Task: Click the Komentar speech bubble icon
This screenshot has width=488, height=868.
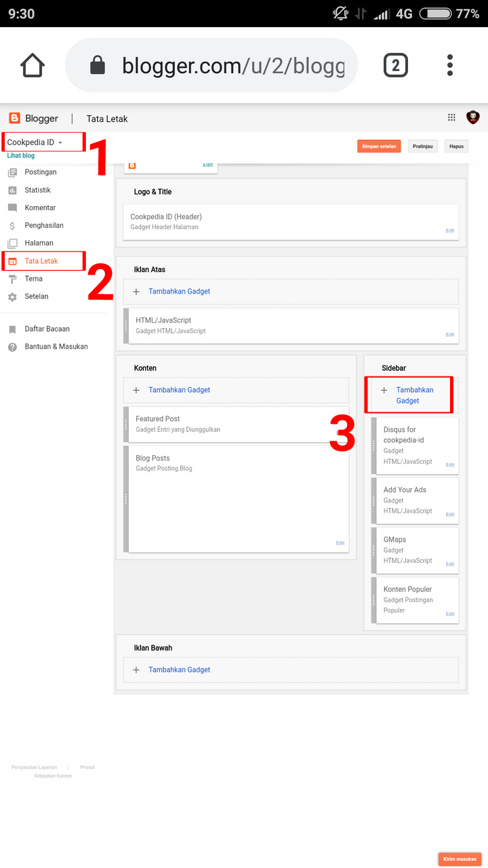Action: tap(12, 208)
